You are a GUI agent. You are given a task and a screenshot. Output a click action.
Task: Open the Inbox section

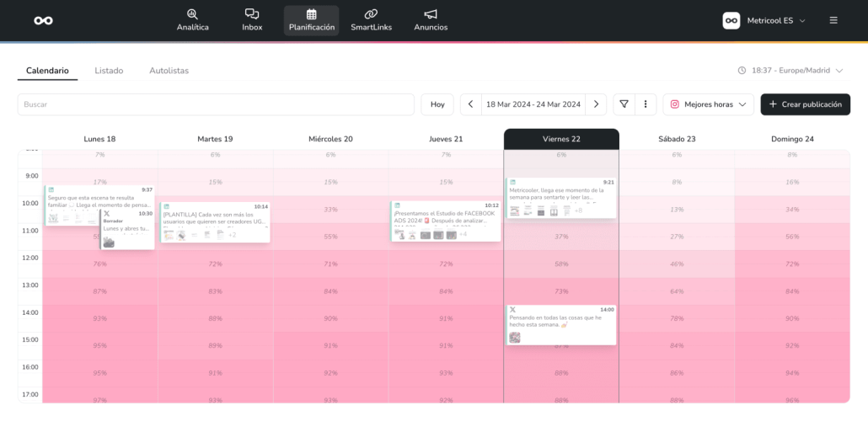point(252,20)
